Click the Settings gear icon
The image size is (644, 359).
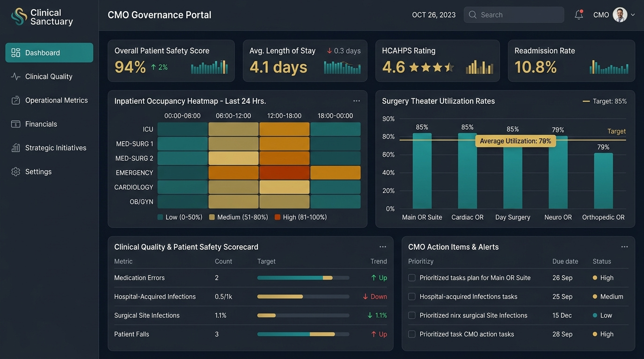pyautogui.click(x=16, y=172)
